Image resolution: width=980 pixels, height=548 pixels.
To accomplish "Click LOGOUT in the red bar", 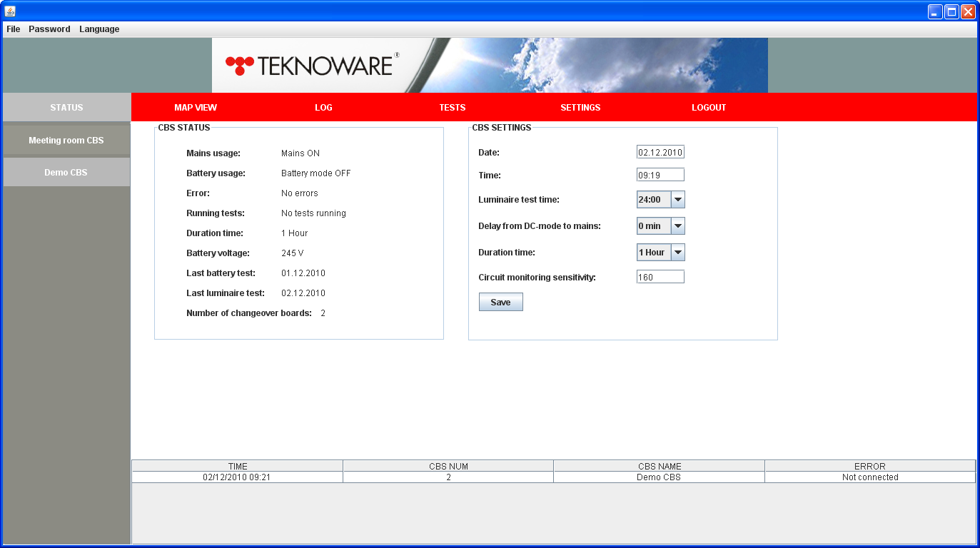I will 709,108.
